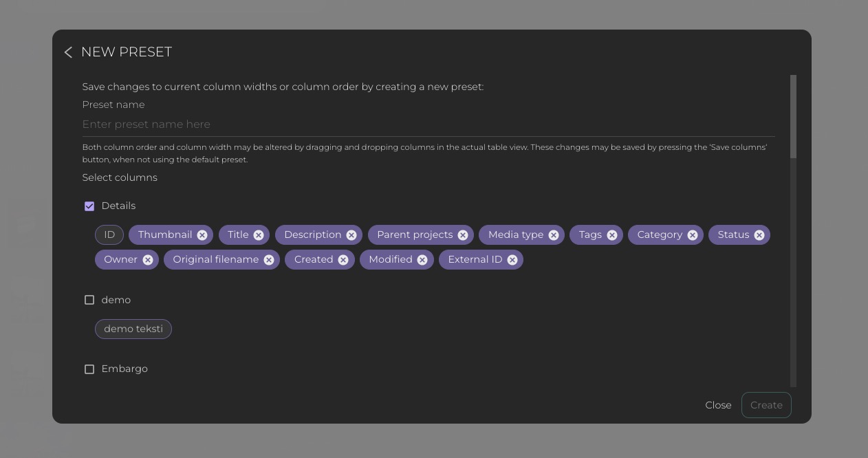Uncheck the Details checkbox

pyautogui.click(x=89, y=206)
